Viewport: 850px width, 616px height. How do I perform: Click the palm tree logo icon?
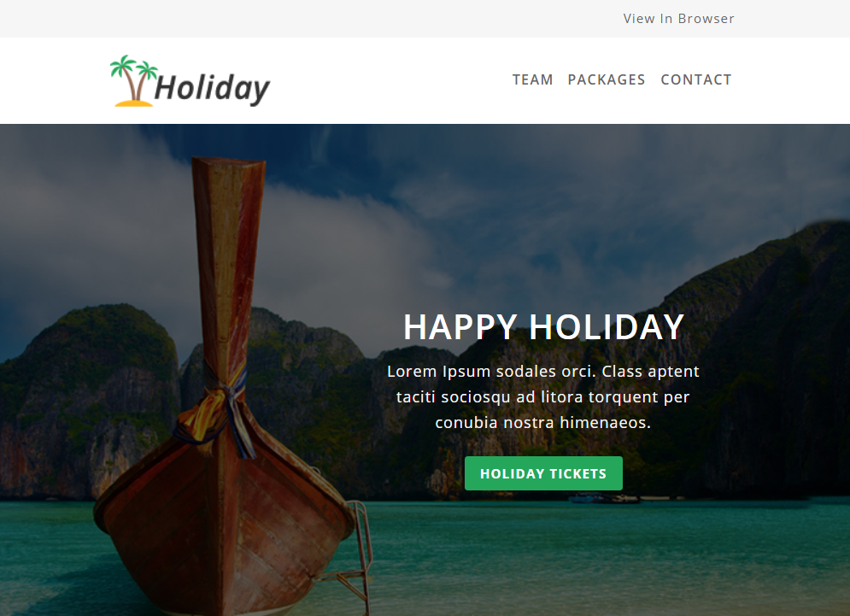[133, 80]
